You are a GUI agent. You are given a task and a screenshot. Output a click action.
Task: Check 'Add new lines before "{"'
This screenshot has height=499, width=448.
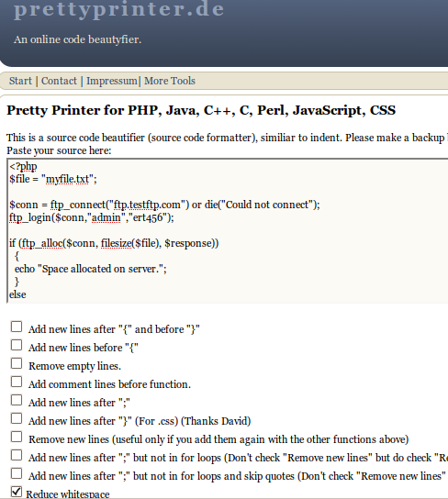17,345
